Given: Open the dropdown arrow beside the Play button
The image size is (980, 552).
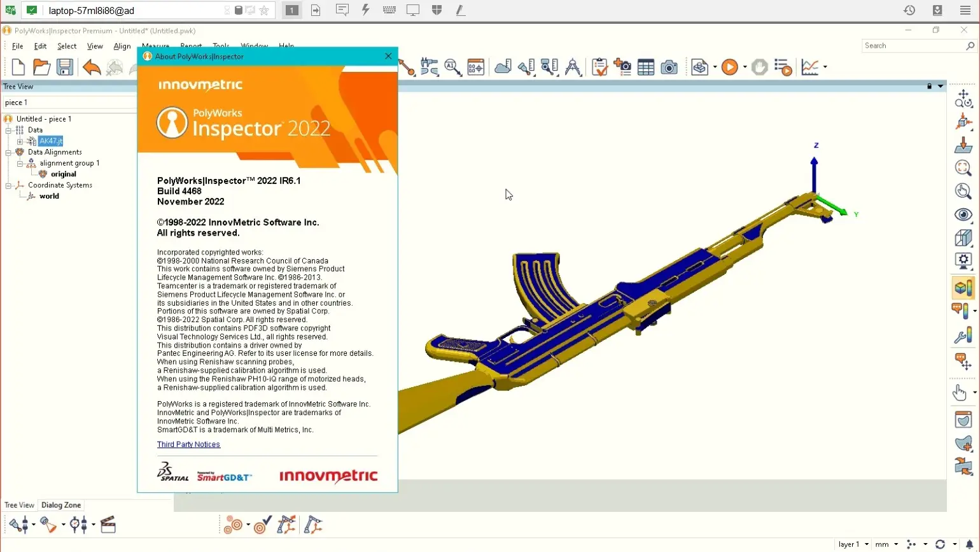Looking at the screenshot, I should tap(745, 67).
